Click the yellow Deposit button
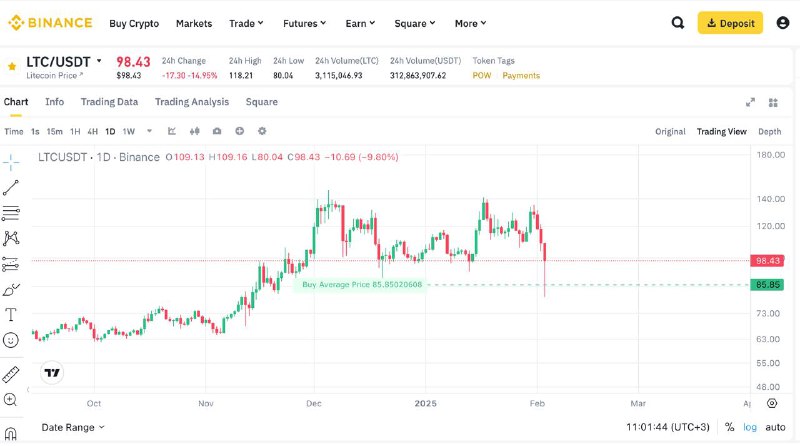The image size is (800, 446). pyautogui.click(x=730, y=23)
